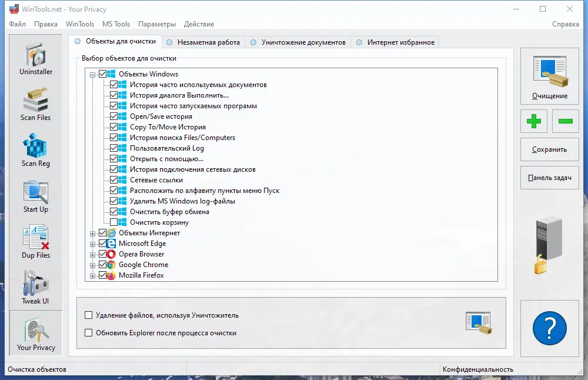Click the Mozilla Firefox icon
588x380 pixels.
pyautogui.click(x=111, y=275)
